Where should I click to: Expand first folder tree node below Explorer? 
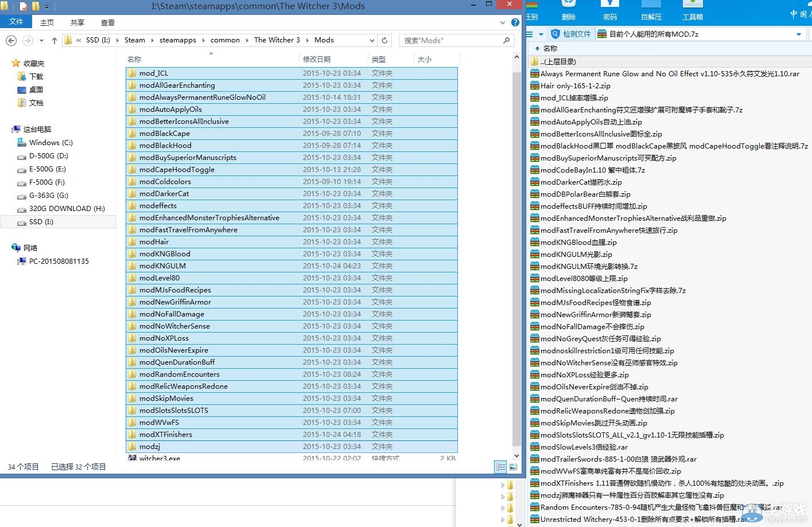[x=503, y=485]
